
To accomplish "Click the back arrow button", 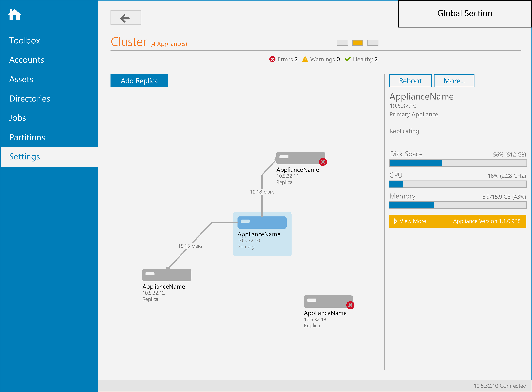I will coord(126,18).
